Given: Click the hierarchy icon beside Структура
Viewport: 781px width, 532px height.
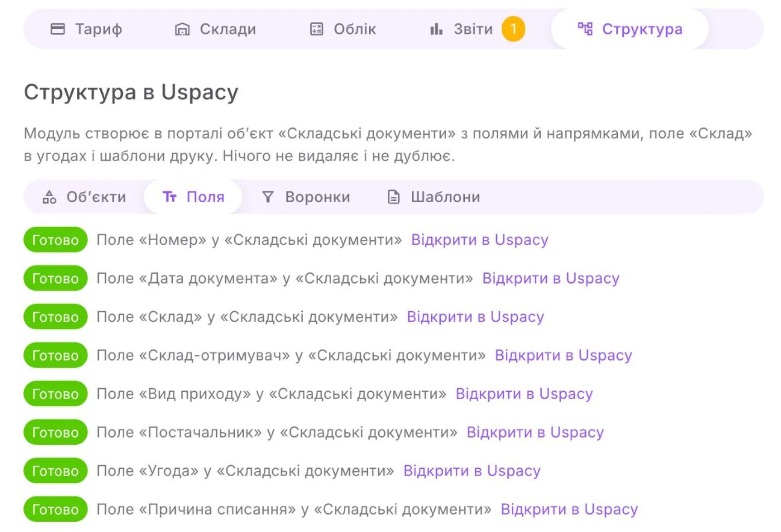Looking at the screenshot, I should tap(585, 29).
